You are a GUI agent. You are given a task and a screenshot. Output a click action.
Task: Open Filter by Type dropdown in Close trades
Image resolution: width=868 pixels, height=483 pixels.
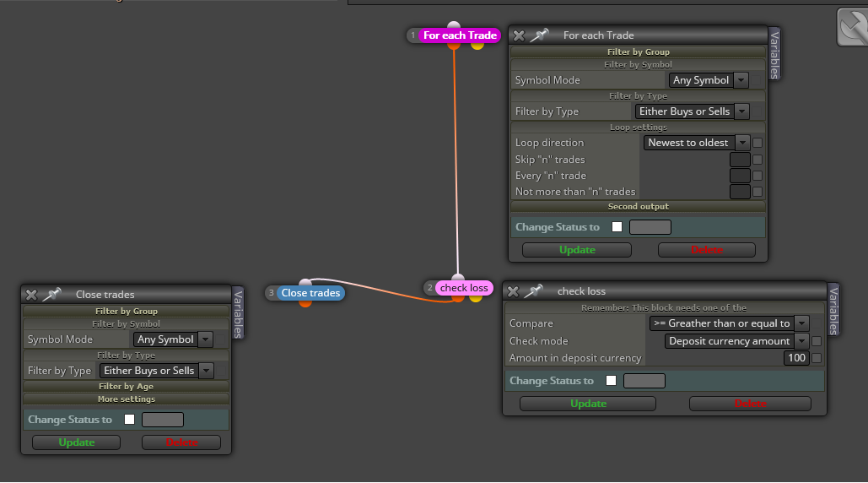click(x=156, y=371)
